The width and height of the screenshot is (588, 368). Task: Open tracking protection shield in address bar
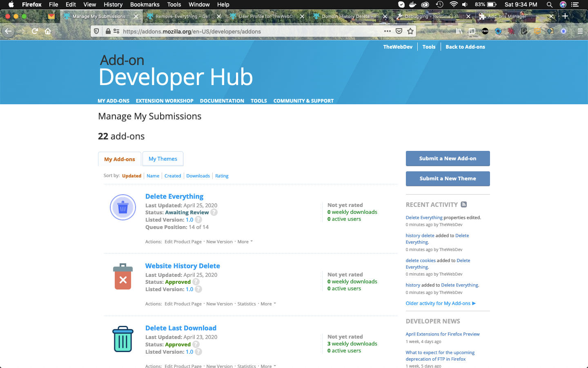click(97, 31)
